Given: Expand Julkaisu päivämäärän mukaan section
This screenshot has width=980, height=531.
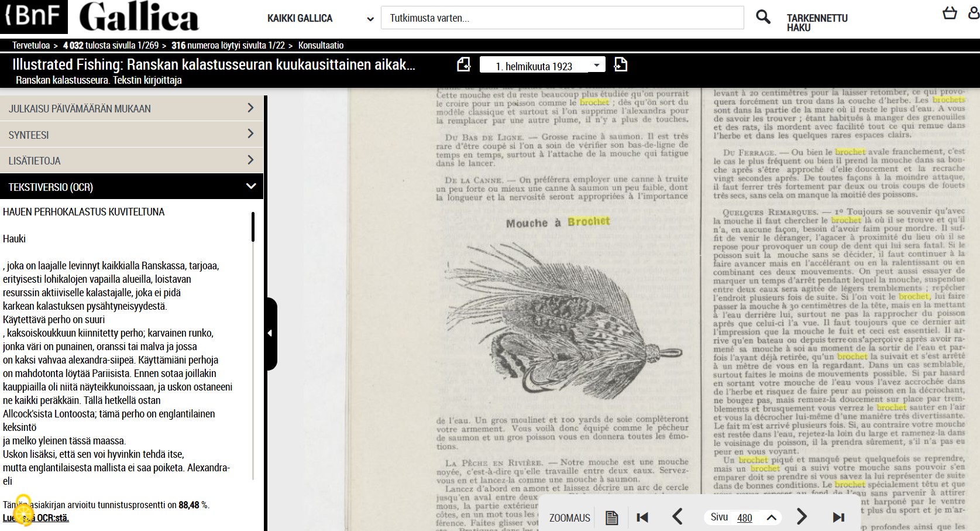Looking at the screenshot, I should tap(132, 108).
